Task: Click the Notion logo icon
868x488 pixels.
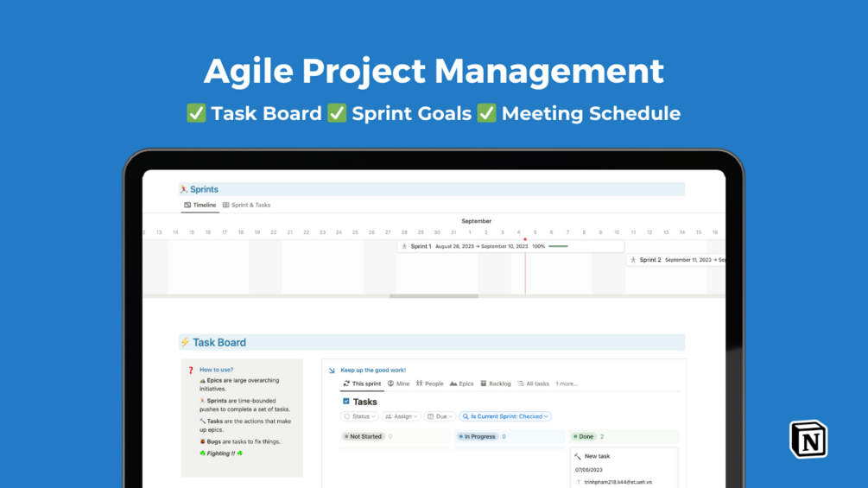Action: click(808, 440)
